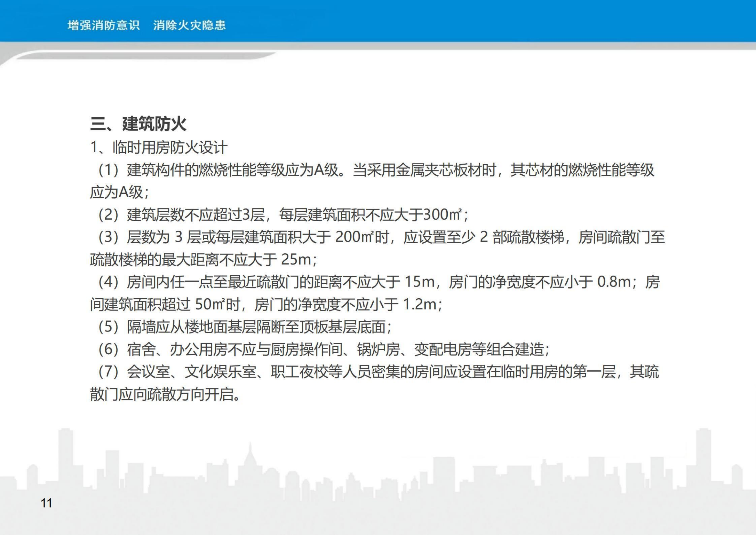
Task: Click the line ending 不应大于 25m；
Action: tap(204, 260)
